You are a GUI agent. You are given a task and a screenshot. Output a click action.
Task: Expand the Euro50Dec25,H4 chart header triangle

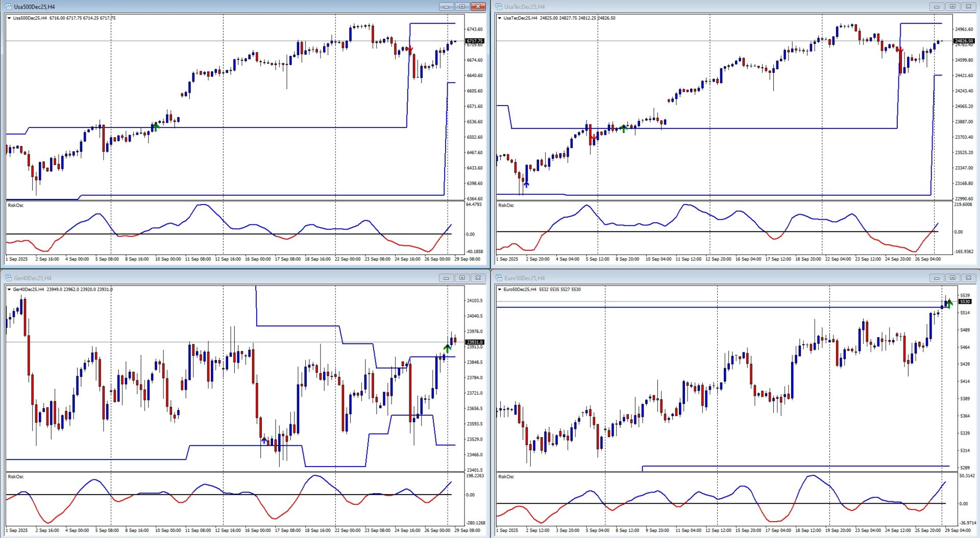pos(500,290)
